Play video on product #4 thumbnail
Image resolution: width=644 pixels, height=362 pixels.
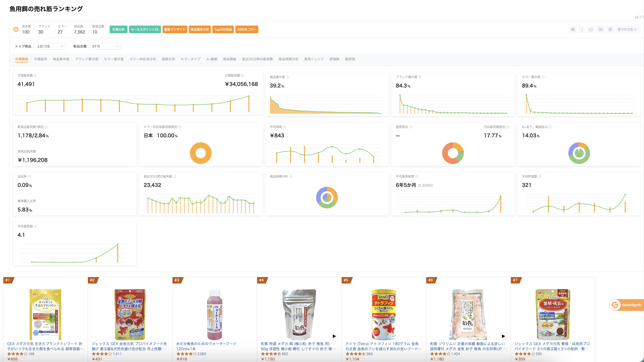[334, 336]
